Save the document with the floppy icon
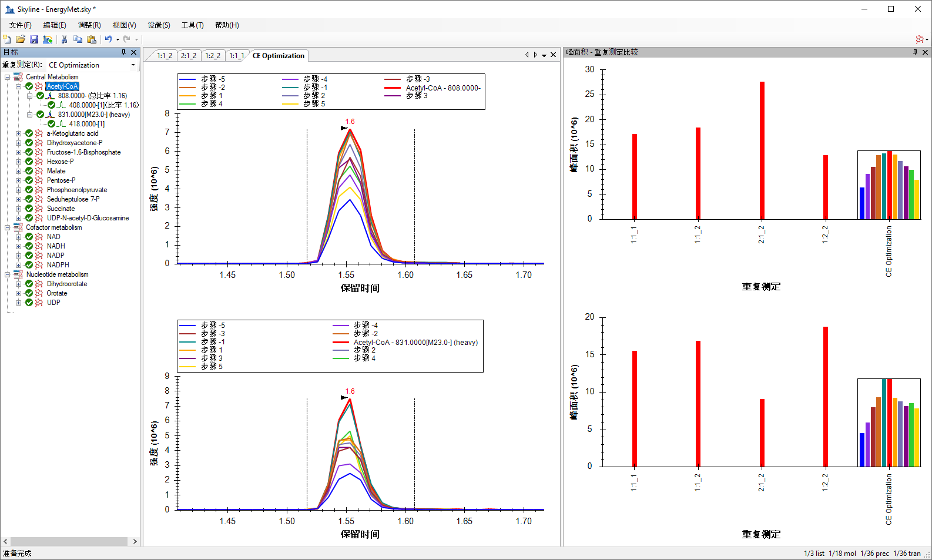Screen dimensions: 932x560 (34, 39)
